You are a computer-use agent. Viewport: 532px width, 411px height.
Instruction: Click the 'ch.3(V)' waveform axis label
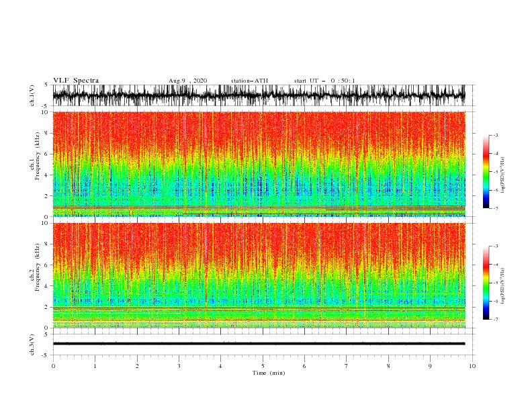pyautogui.click(x=32, y=345)
